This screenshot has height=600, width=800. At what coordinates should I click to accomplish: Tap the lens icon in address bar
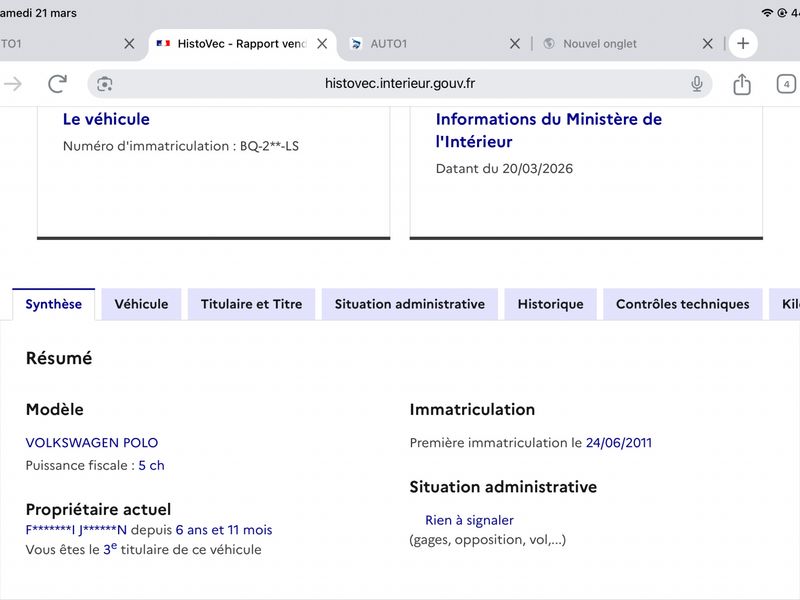105,84
